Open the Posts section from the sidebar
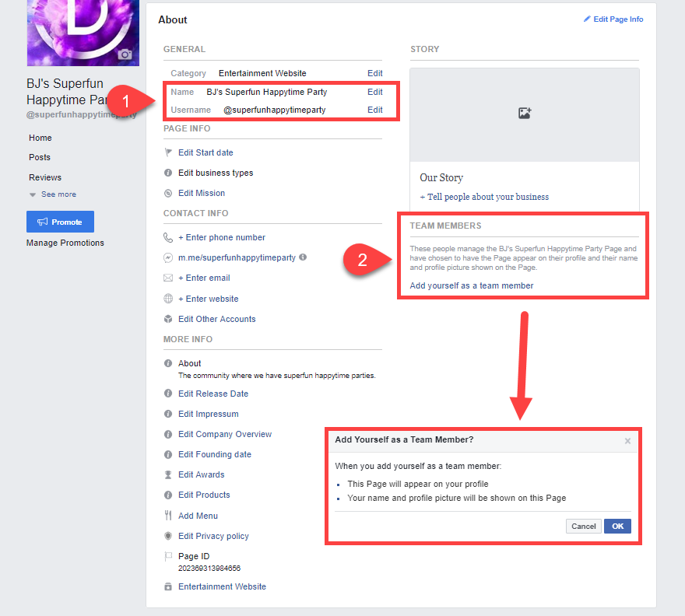Image resolution: width=685 pixels, height=616 pixels. coord(40,157)
